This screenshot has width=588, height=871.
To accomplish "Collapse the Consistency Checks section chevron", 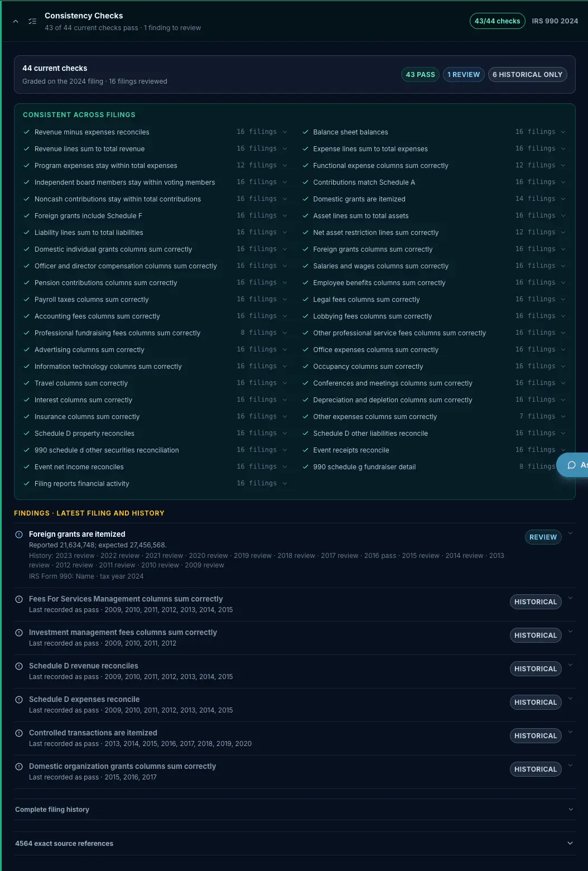I will coord(16,21).
